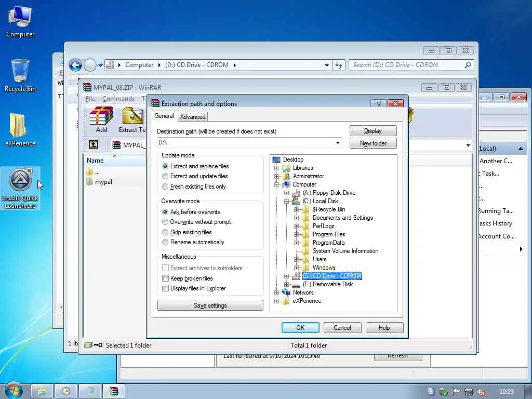Select the parent '..' folder entry

pos(92,171)
